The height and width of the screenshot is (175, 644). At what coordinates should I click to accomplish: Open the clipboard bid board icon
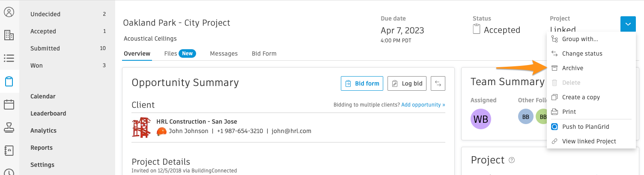pos(9,81)
